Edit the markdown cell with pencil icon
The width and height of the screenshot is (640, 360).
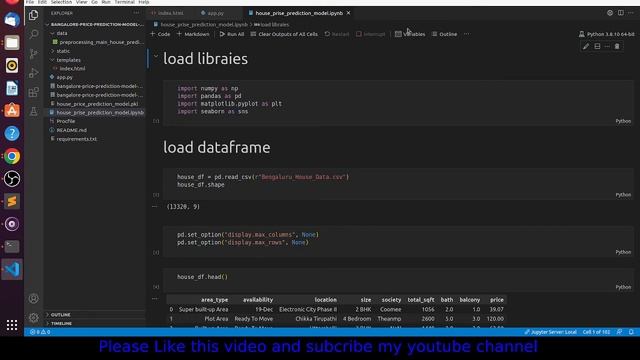coord(586,47)
